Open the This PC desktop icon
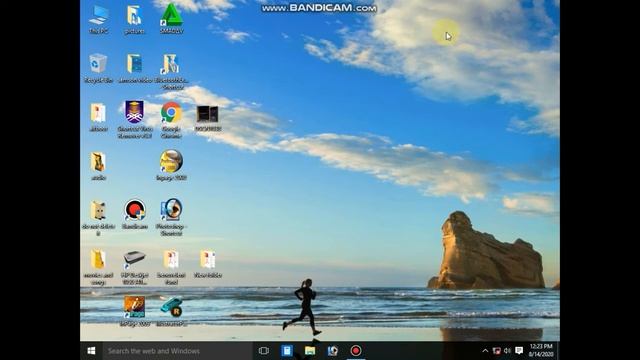 (x=98, y=20)
